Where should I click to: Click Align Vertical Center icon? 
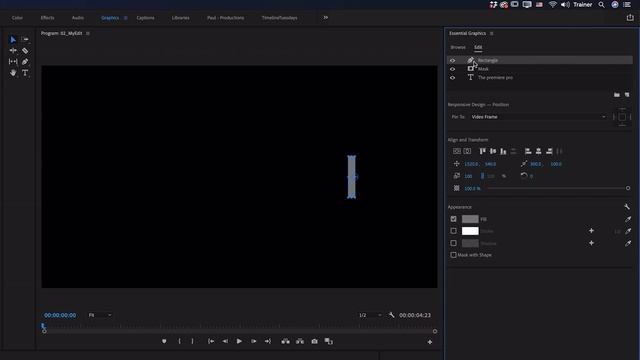click(x=493, y=151)
